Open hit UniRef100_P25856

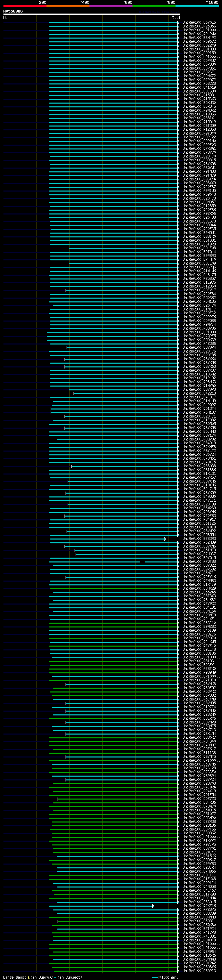click(199, 26)
